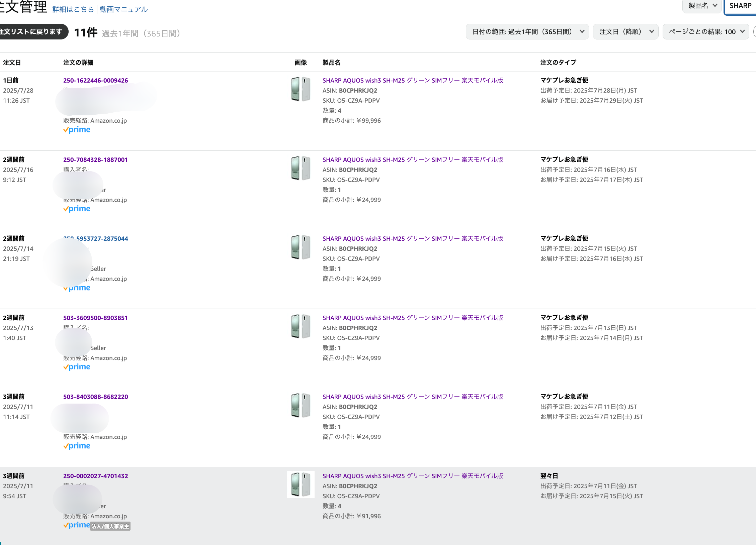Open product name link in 2025/7/13 order
756x545 pixels.
[412, 318]
